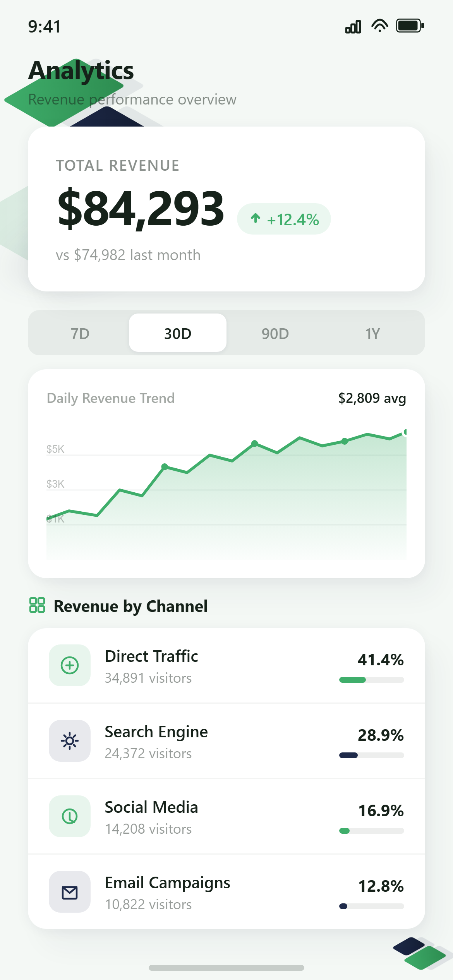The image size is (453, 980).
Task: Tap the 41.4% percentage value
Action: pos(381,660)
